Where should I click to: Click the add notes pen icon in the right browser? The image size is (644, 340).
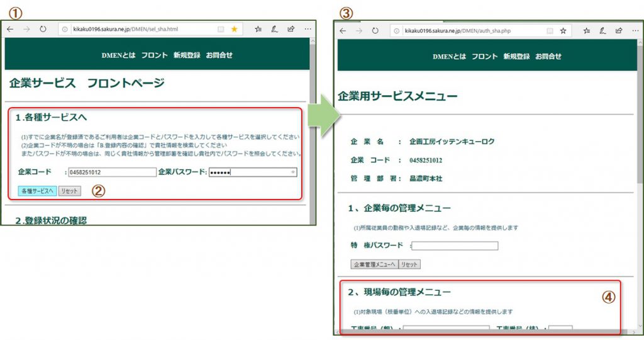602,31
